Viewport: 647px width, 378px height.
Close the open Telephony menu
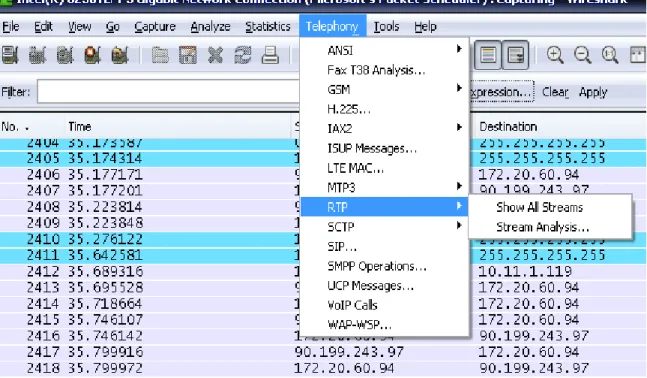(332, 26)
